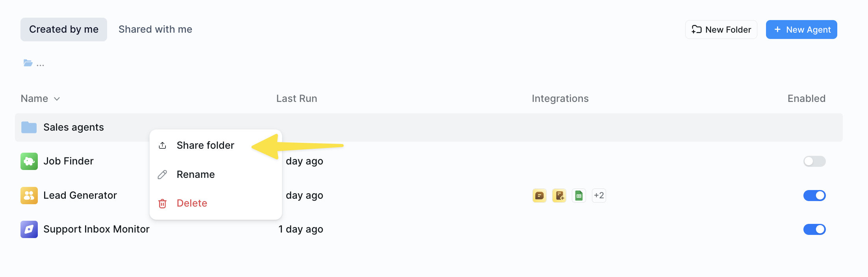The image size is (868, 277).
Task: Open the Name column sort dropdown
Action: [56, 99]
